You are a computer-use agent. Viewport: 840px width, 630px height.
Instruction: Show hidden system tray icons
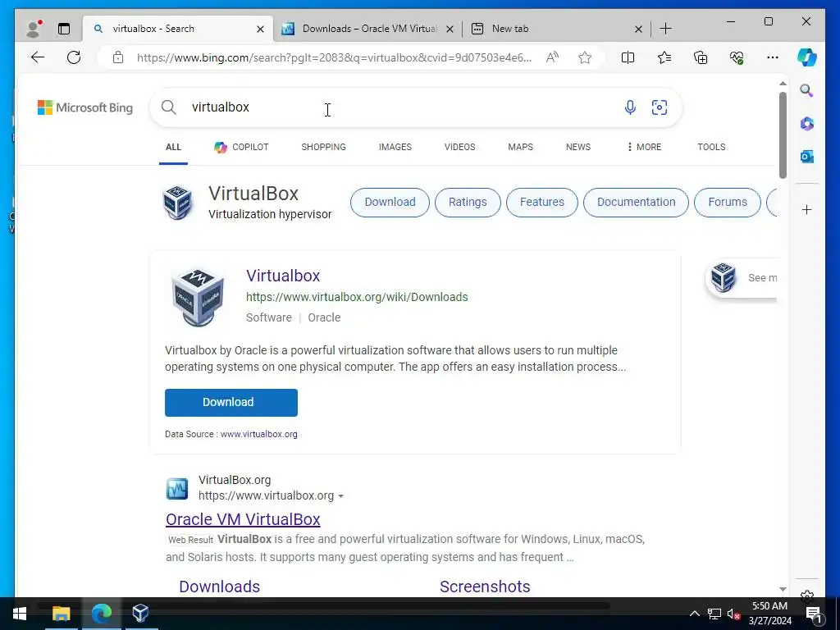(x=694, y=614)
